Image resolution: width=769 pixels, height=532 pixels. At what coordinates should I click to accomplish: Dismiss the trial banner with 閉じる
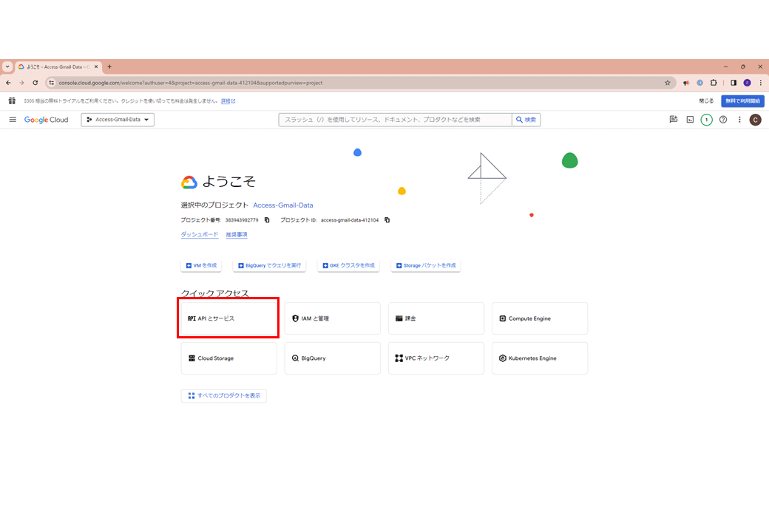coord(706,101)
